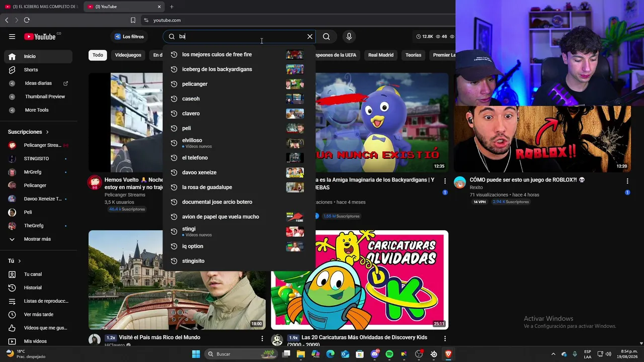Switch to the 'EL ICEBERG MAS COMPLETO' tab
Image resolution: width=644 pixels, height=362 pixels.
[x=41, y=7]
